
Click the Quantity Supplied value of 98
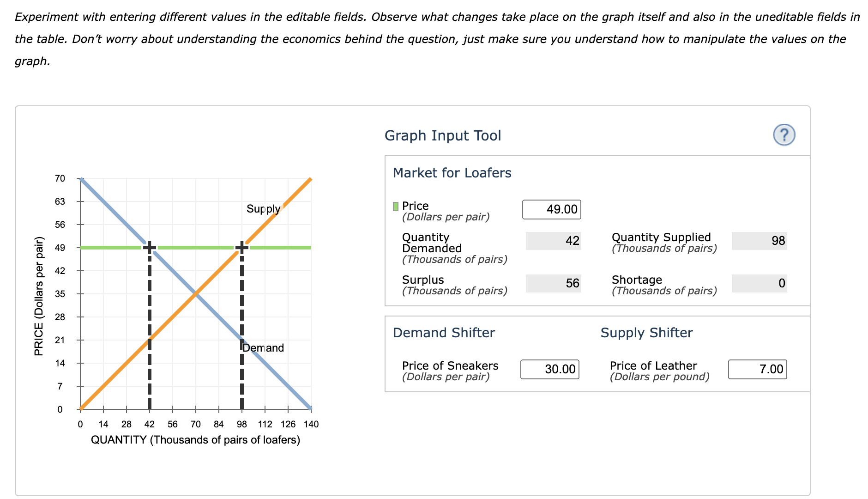tap(759, 241)
